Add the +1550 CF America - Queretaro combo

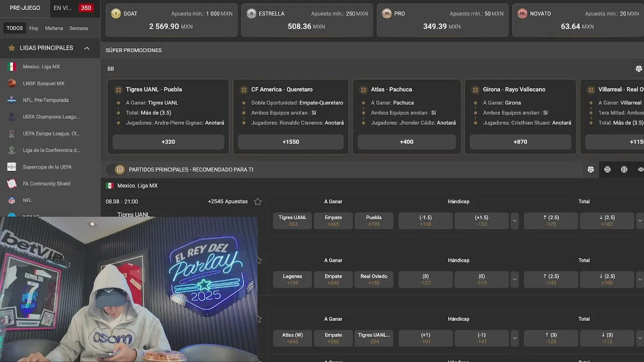tap(291, 142)
